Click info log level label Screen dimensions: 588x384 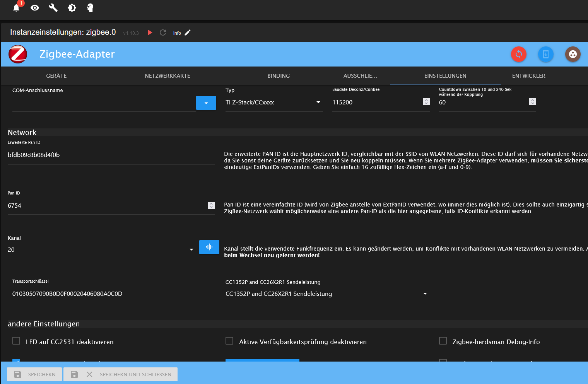177,33
